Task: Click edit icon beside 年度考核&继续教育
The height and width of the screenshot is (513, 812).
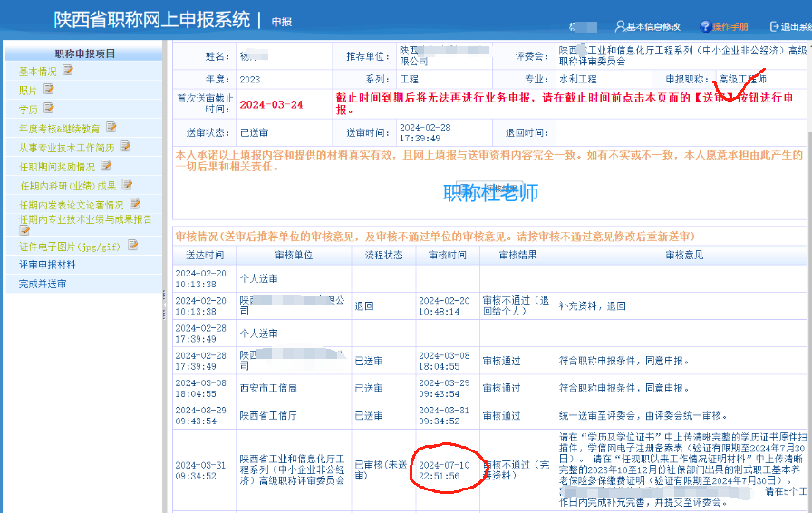Action: [x=111, y=128]
